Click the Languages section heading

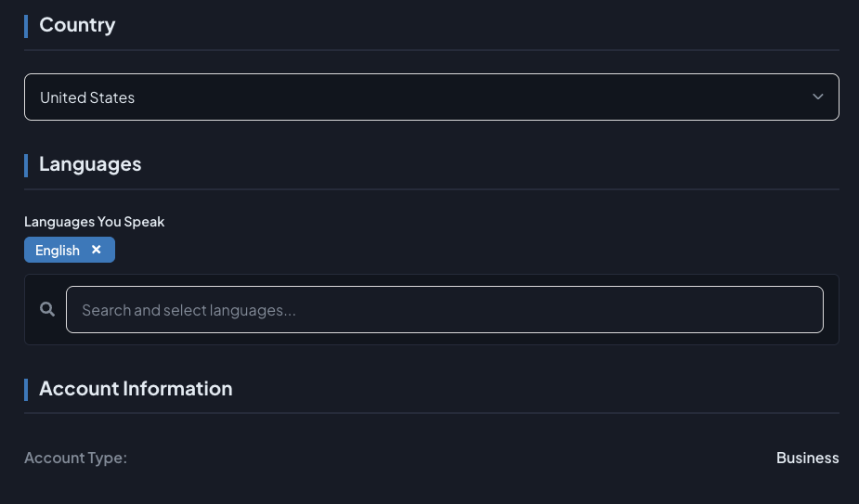tap(90, 164)
